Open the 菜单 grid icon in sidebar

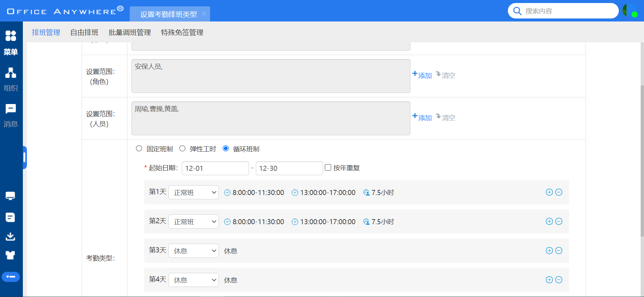point(11,36)
